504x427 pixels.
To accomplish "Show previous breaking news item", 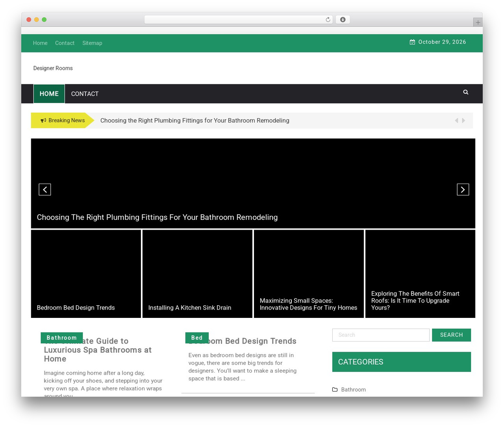I will click(x=456, y=121).
